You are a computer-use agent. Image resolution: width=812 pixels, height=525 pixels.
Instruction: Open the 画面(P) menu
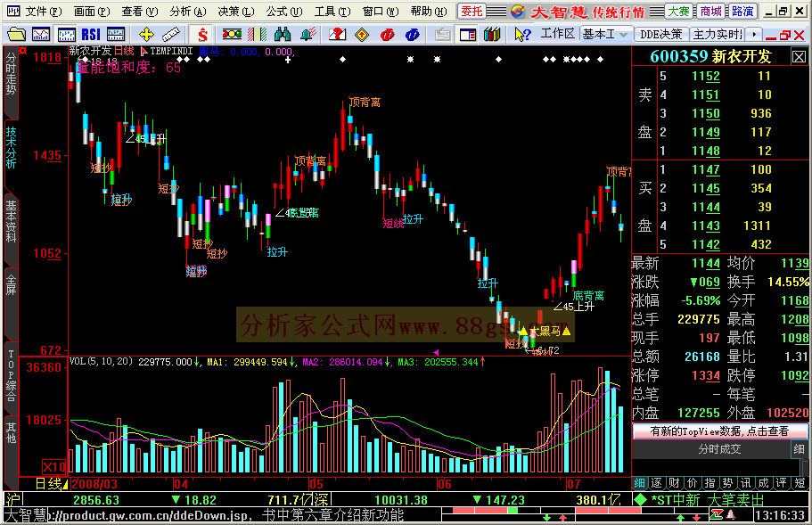[x=92, y=12]
